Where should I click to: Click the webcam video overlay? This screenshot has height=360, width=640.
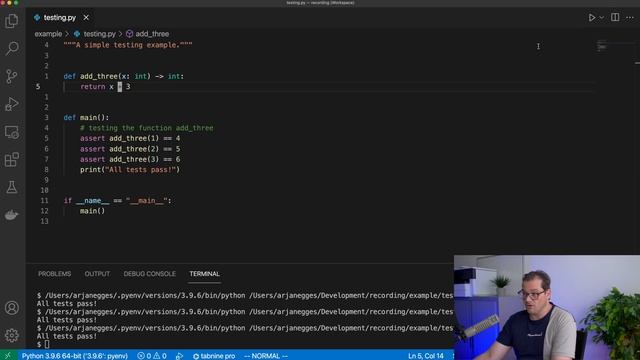coord(547,307)
